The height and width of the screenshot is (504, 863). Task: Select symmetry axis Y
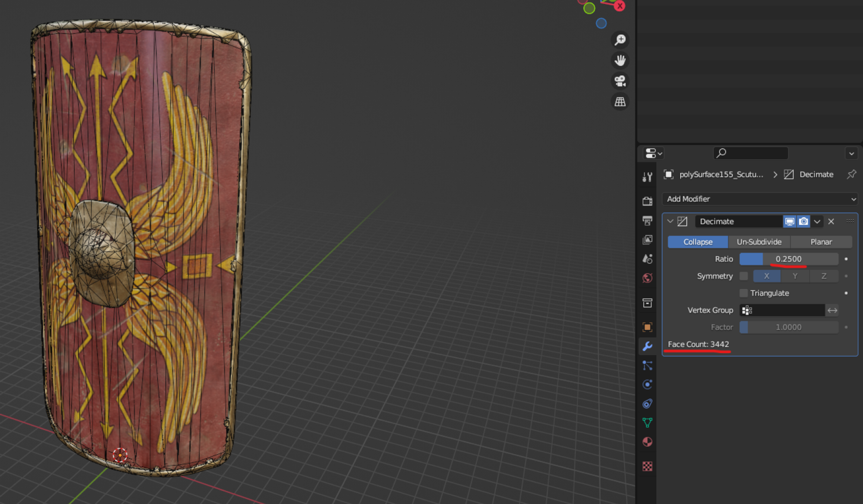coord(795,276)
